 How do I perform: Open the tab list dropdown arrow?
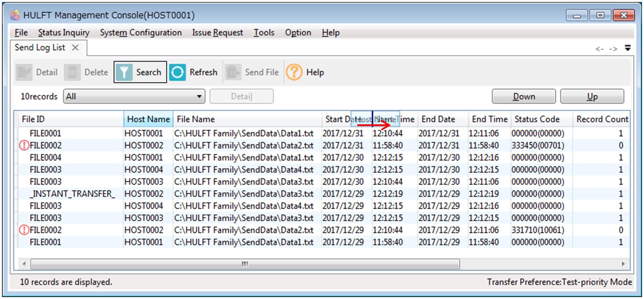(628, 48)
